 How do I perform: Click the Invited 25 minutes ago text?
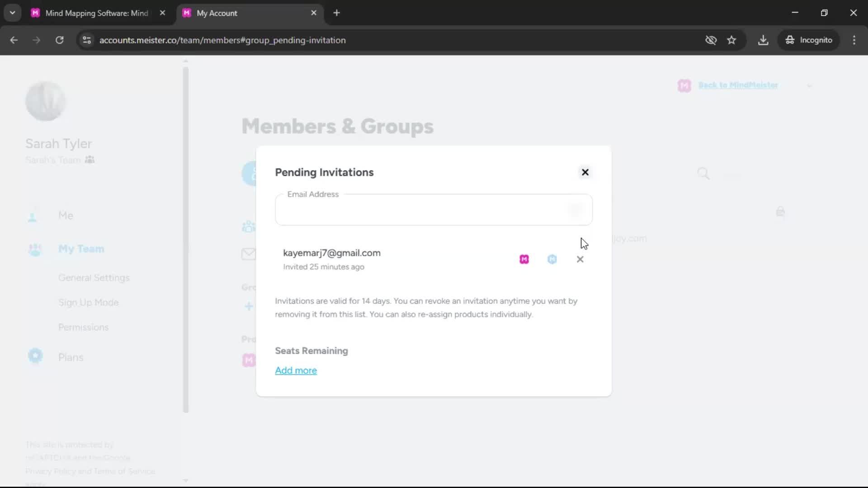pos(324,267)
